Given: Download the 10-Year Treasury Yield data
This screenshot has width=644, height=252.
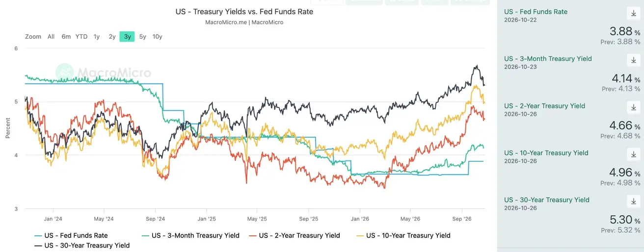Looking at the screenshot, I should 632,154.
